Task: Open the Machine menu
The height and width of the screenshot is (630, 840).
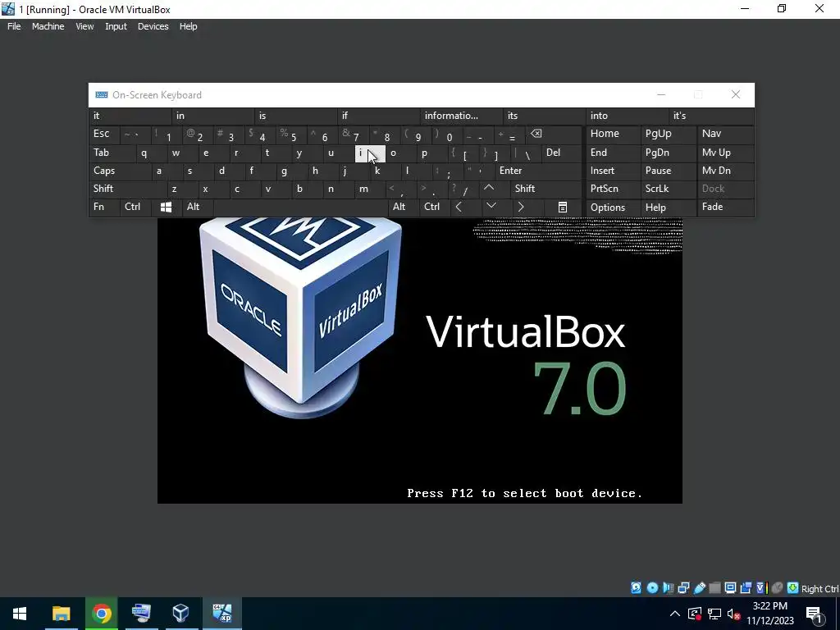Action: coord(48,26)
